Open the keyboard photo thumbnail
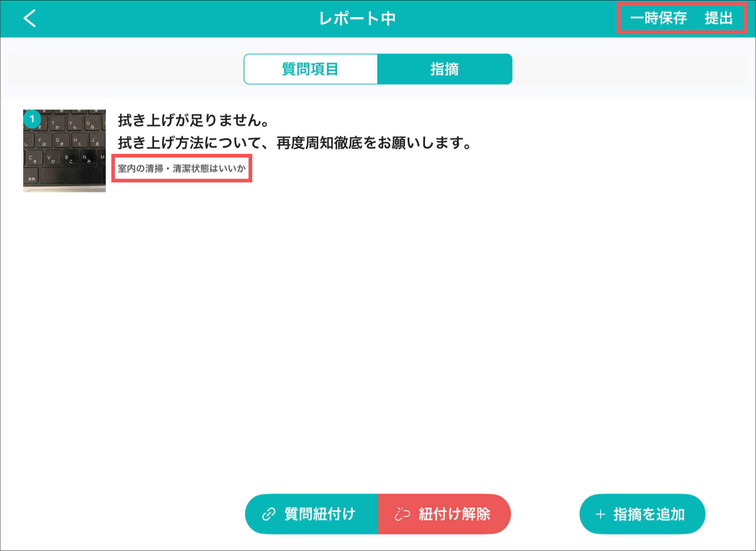This screenshot has width=756, height=551. (x=65, y=151)
